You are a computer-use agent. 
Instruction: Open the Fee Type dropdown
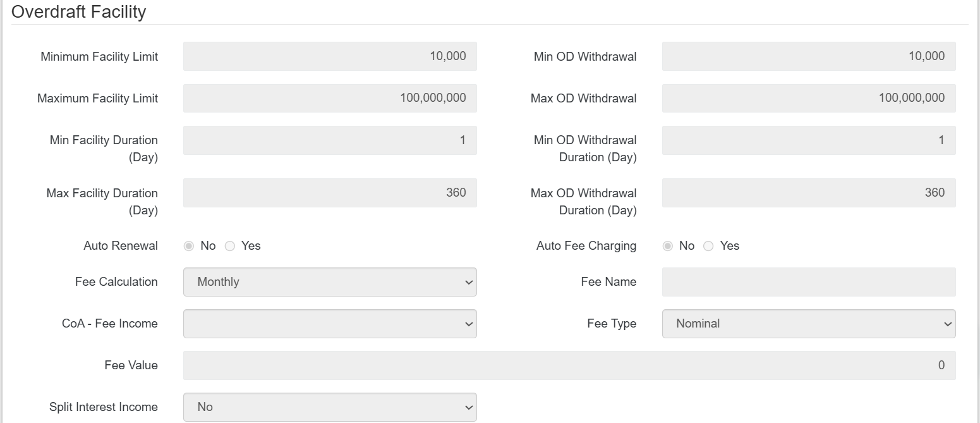pyautogui.click(x=808, y=324)
